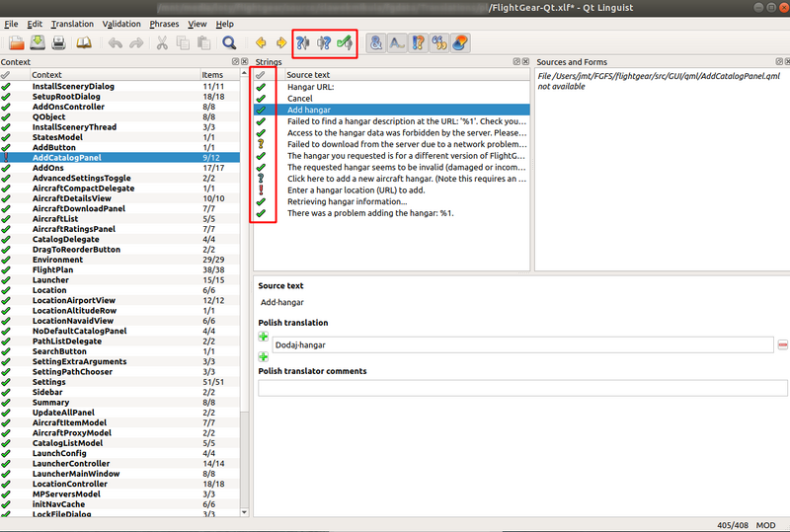
Task: Click Context list scrollbar up arrow
Action: point(244,73)
